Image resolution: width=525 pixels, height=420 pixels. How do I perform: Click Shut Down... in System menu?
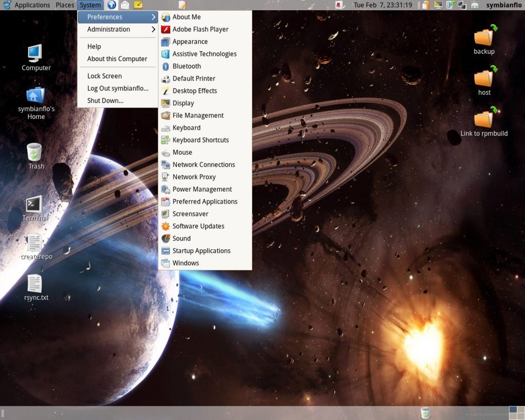pos(105,101)
